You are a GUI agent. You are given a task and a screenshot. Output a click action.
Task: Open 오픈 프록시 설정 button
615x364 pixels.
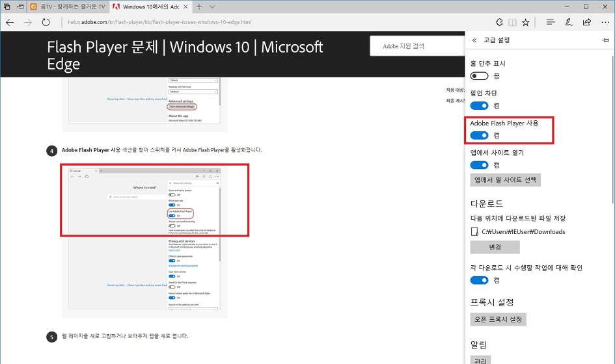point(498,319)
